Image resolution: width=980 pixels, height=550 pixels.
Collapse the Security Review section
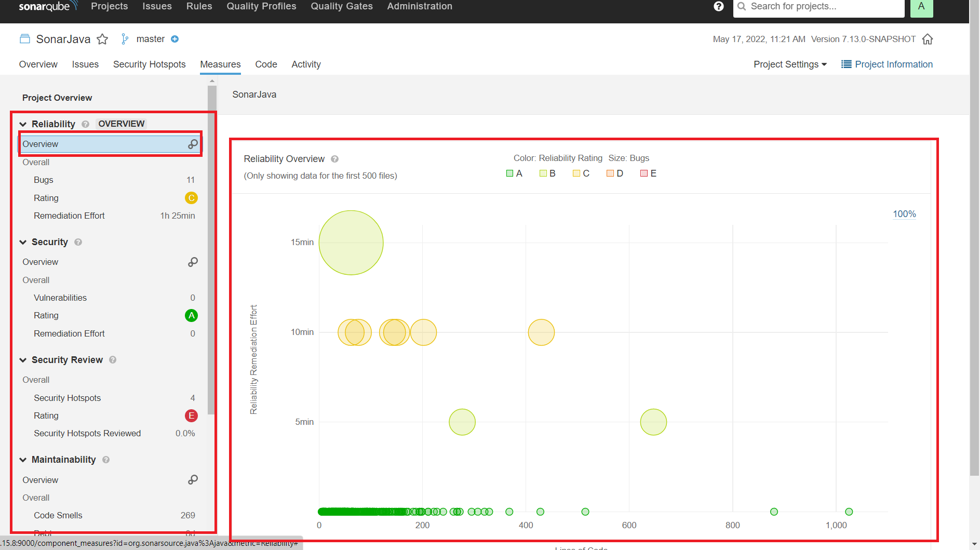pyautogui.click(x=23, y=360)
